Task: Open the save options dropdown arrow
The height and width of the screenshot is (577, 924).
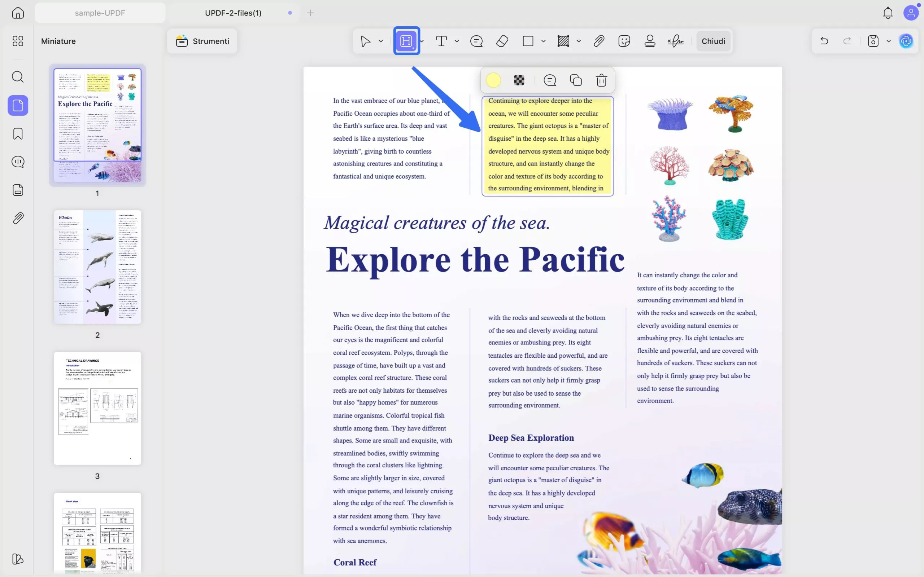Action: click(x=889, y=41)
